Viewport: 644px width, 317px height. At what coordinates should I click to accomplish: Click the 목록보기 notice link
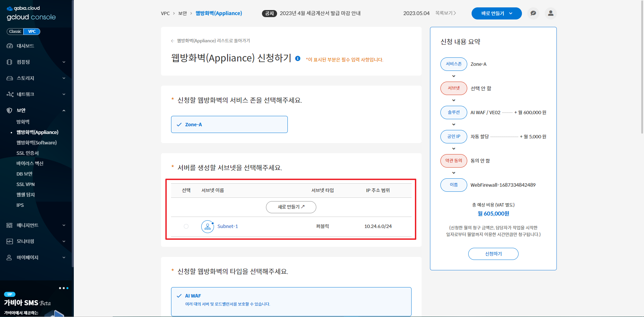pyautogui.click(x=446, y=13)
